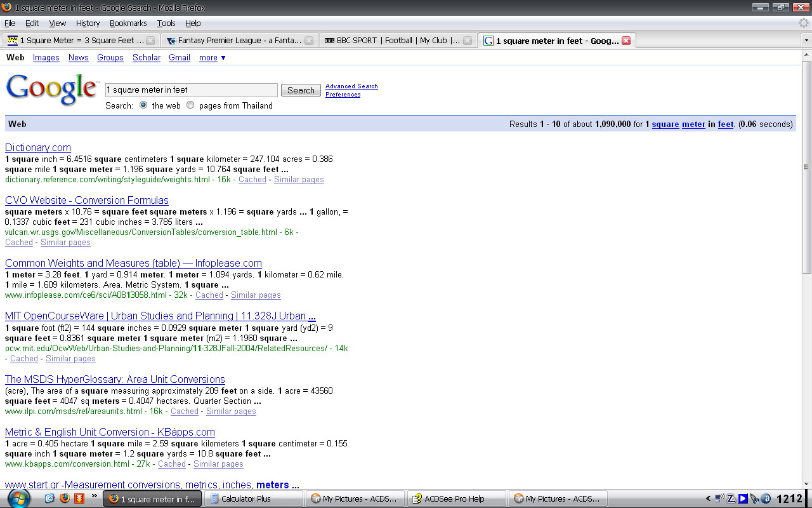Open the File menu

coord(10,23)
